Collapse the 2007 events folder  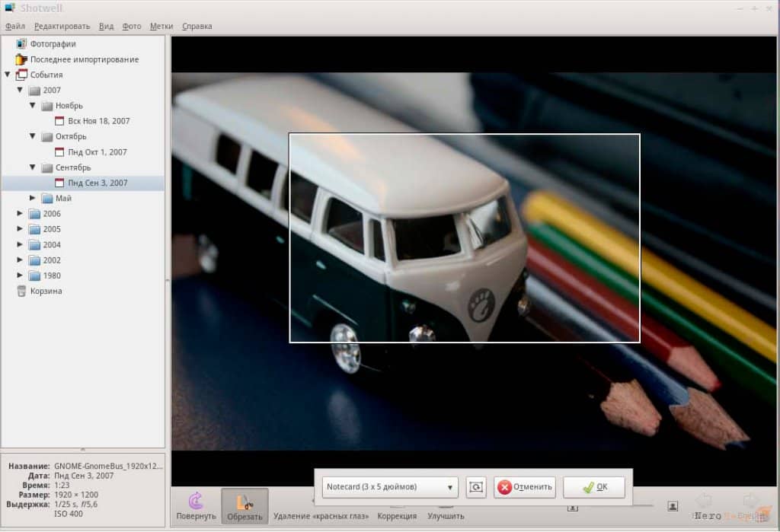20,90
